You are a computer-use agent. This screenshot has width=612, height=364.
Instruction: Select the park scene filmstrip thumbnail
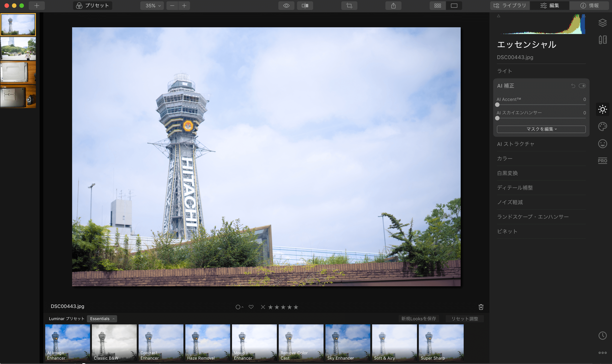point(18,49)
